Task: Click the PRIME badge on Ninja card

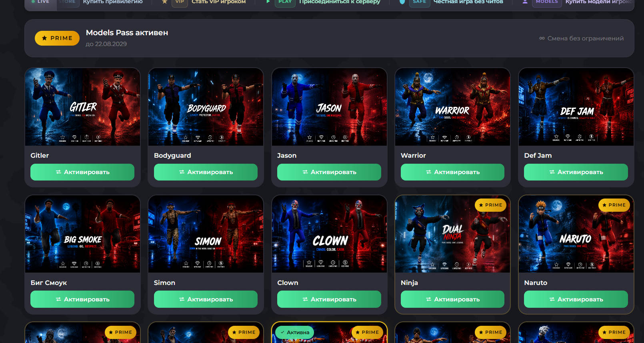Action: [490, 205]
